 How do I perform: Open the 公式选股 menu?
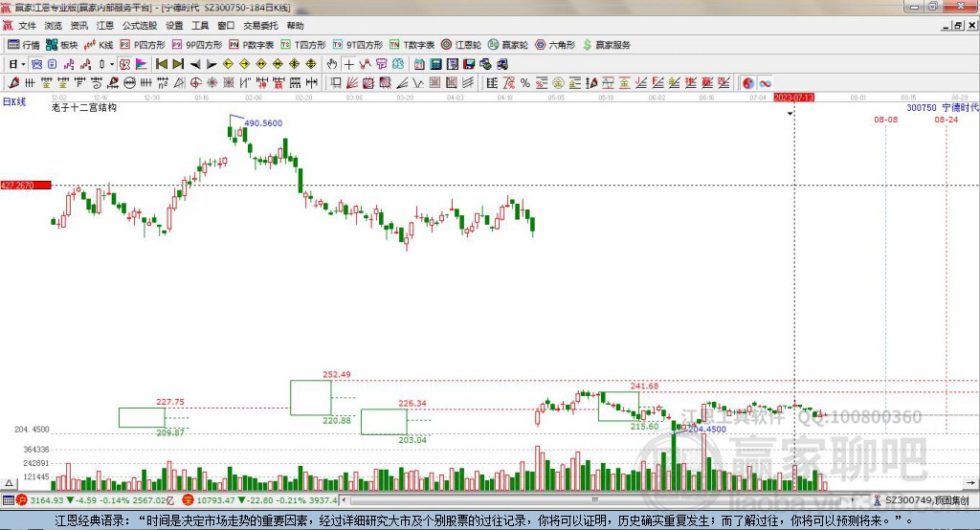(140, 26)
